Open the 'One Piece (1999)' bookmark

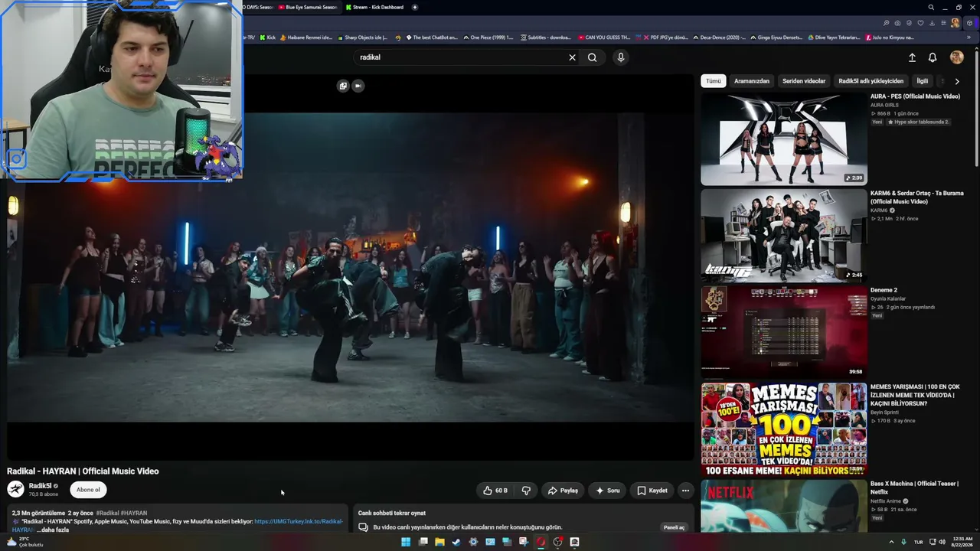click(x=488, y=37)
